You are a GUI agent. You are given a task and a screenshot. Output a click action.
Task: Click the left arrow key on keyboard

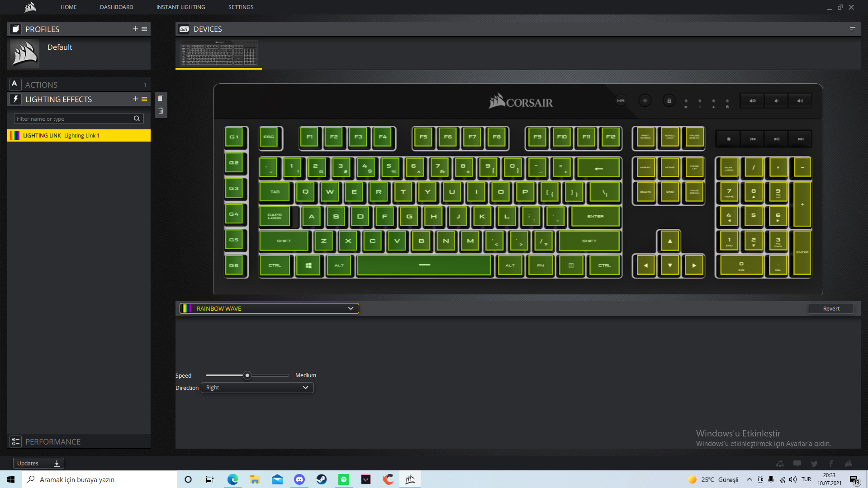point(645,265)
